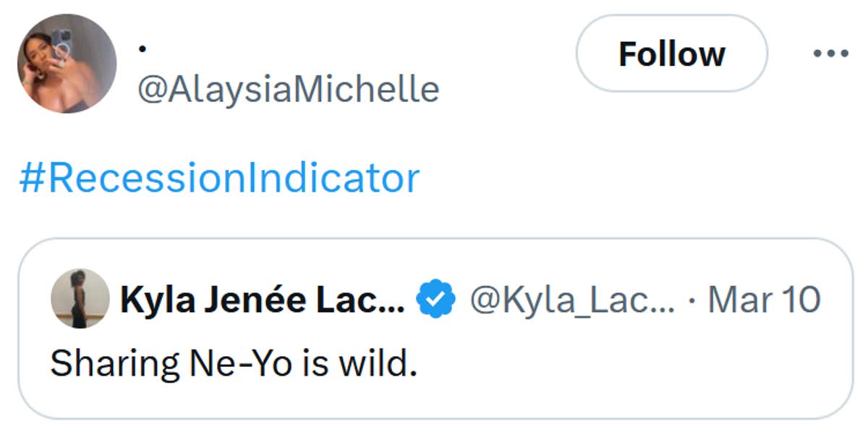Click the @AlaysiaMichelle handle

coord(288,89)
